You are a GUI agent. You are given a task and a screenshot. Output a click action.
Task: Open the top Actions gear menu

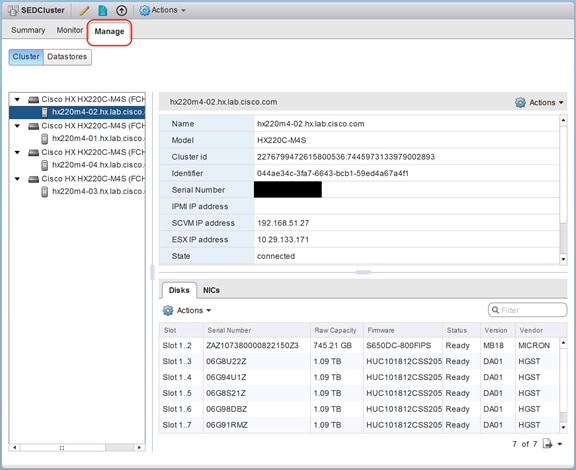click(162, 10)
